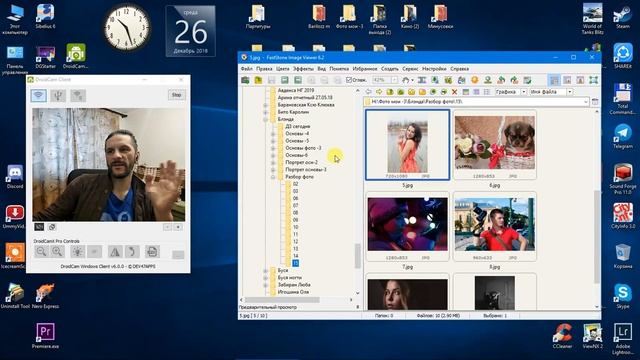The width and height of the screenshot is (640, 360).
Task: Click the thumbnail pane vertical scrollbar
Action: (x=597, y=237)
